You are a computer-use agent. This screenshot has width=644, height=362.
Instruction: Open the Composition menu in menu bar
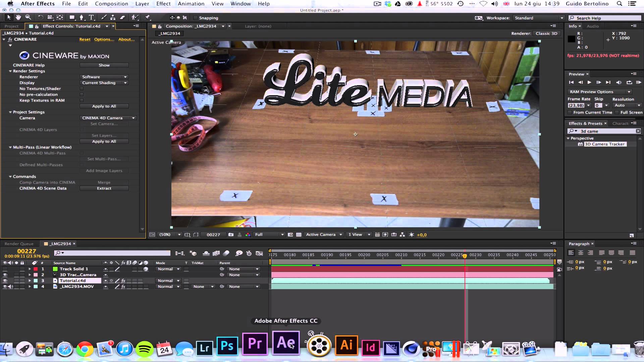111,4
